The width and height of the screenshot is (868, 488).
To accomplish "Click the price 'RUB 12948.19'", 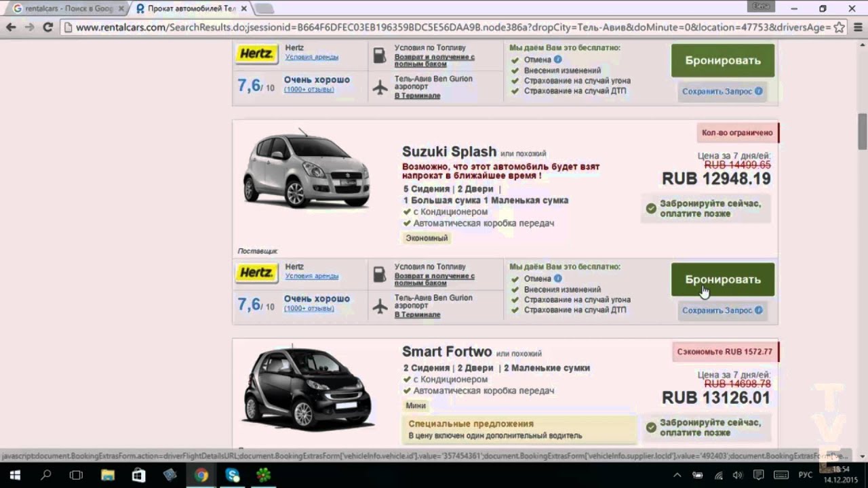I will click(x=716, y=179).
